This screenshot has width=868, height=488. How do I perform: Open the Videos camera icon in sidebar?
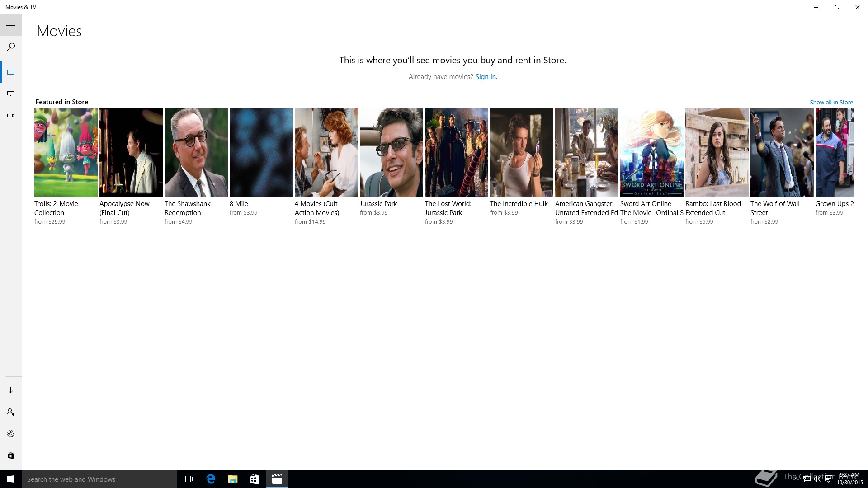point(11,116)
